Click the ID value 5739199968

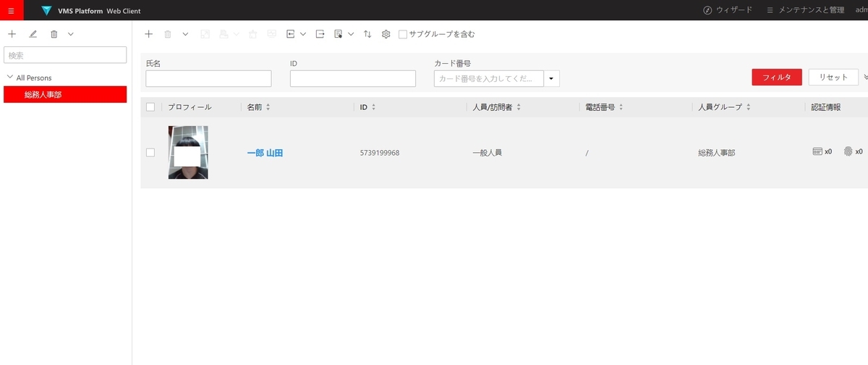click(380, 153)
